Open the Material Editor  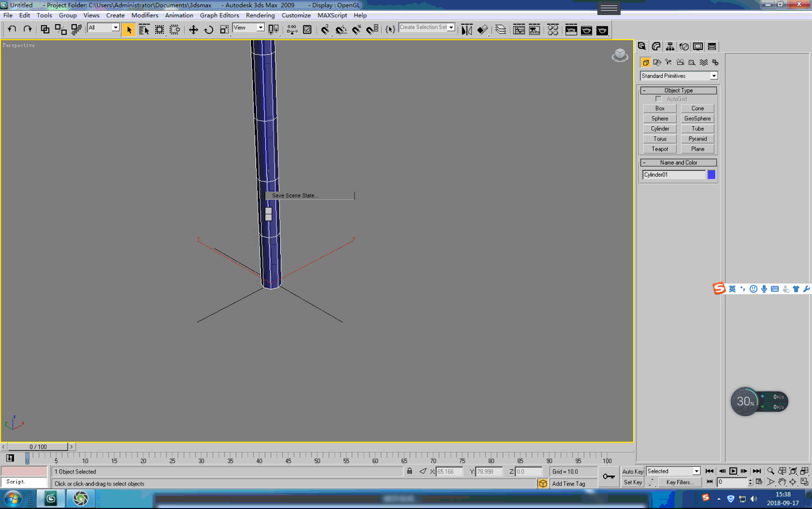(x=553, y=30)
